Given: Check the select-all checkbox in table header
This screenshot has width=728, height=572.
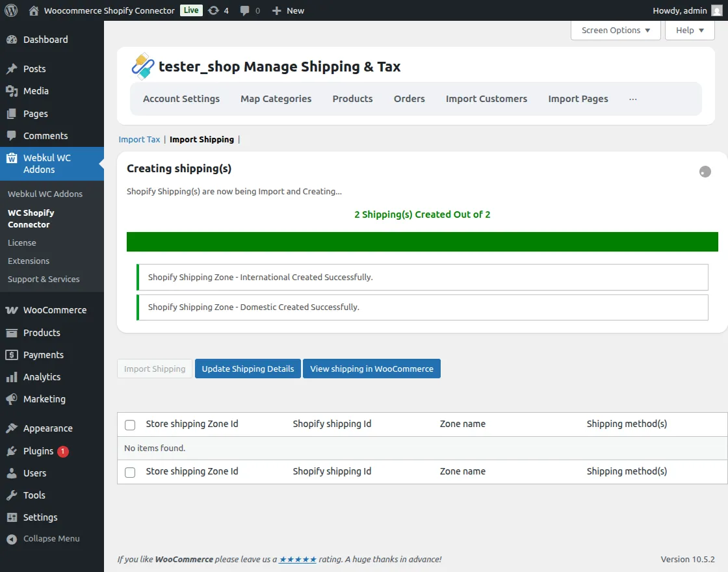Looking at the screenshot, I should pos(130,424).
